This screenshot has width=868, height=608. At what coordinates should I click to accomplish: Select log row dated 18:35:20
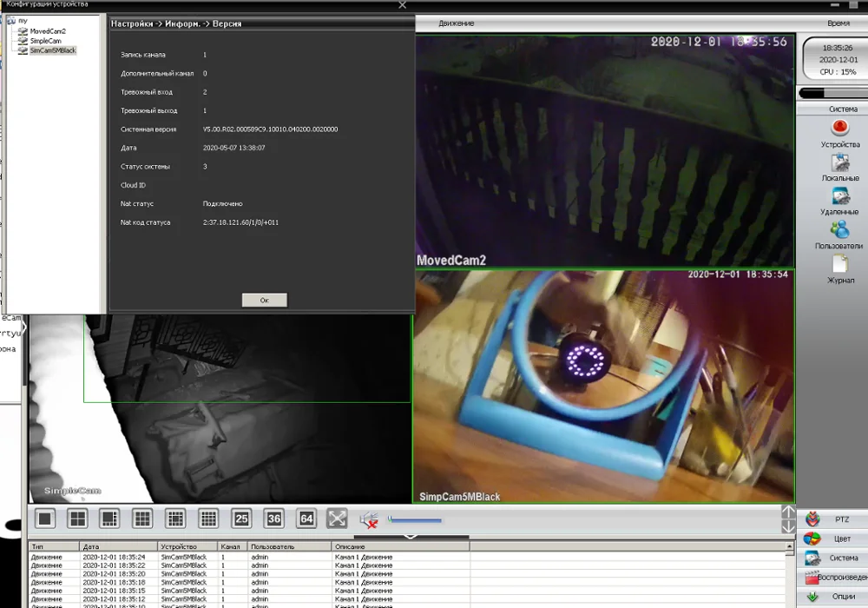[407, 573]
